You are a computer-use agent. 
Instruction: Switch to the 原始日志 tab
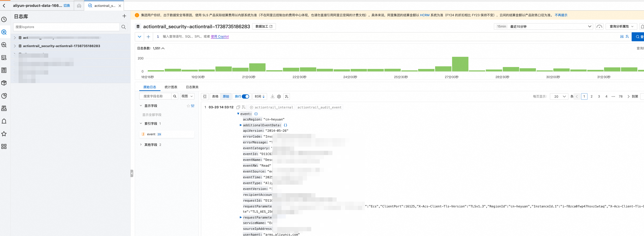pos(150,87)
